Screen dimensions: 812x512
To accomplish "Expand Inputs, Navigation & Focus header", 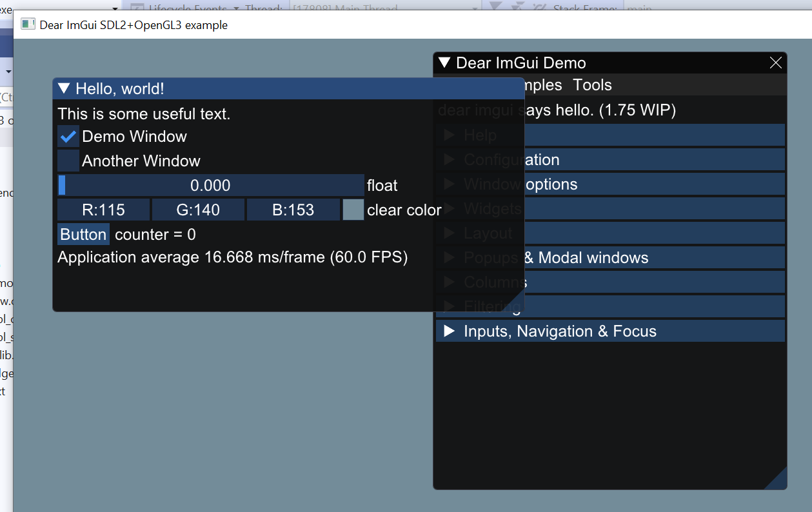I will coord(610,331).
